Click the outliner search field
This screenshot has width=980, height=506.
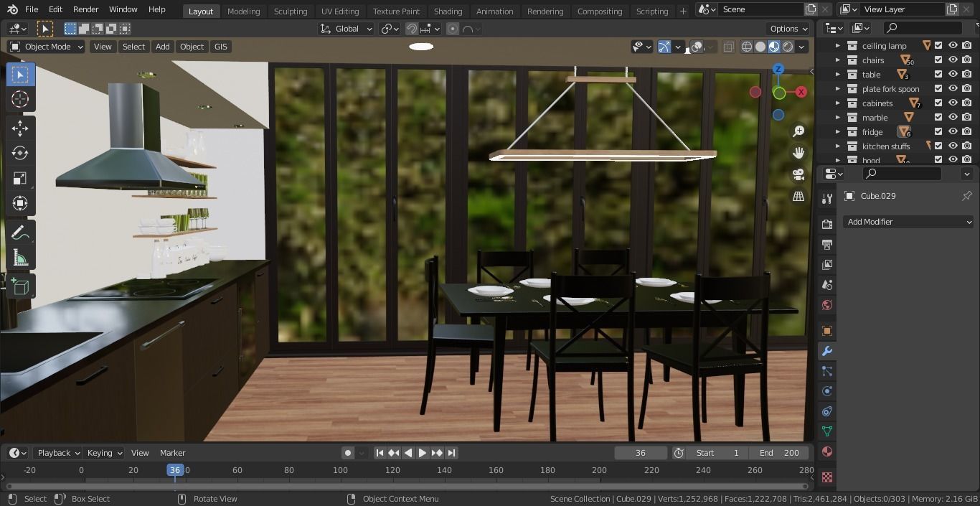923,28
